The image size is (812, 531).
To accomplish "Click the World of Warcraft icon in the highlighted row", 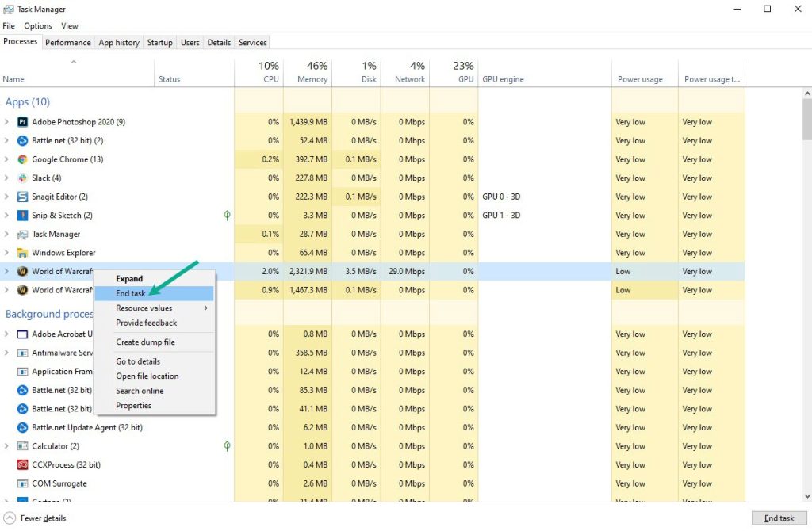I will coord(22,272).
